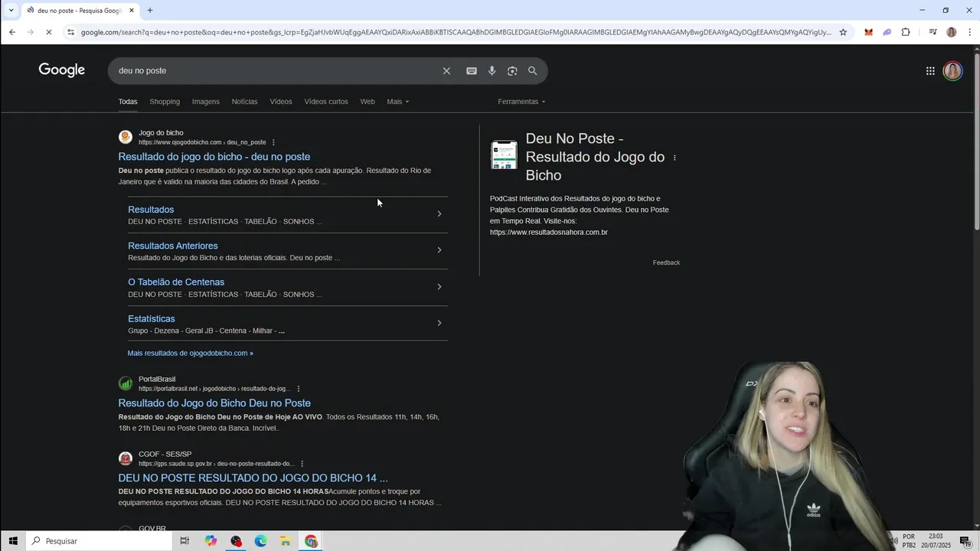
Task: Open Chrome's three-dot menu
Action: coord(970,32)
